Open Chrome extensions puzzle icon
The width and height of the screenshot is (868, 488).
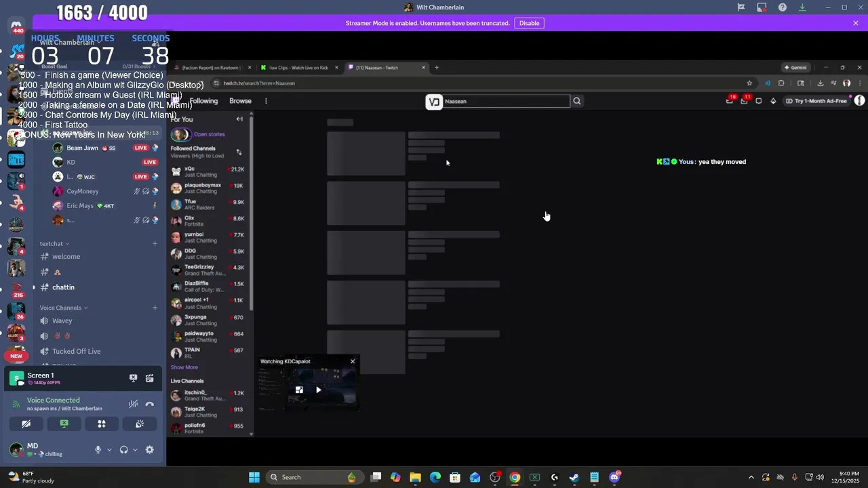(781, 83)
